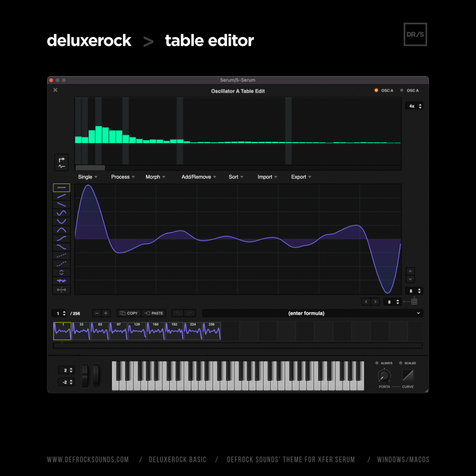Go to previous frame with left arrow

click(x=366, y=302)
